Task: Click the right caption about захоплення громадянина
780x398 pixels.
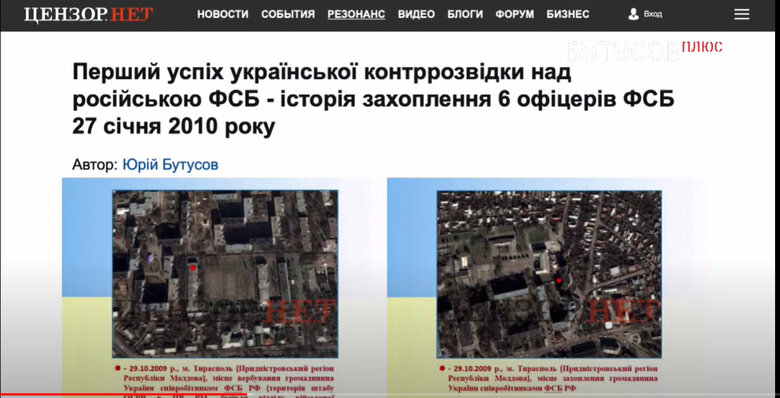Action: [x=549, y=378]
